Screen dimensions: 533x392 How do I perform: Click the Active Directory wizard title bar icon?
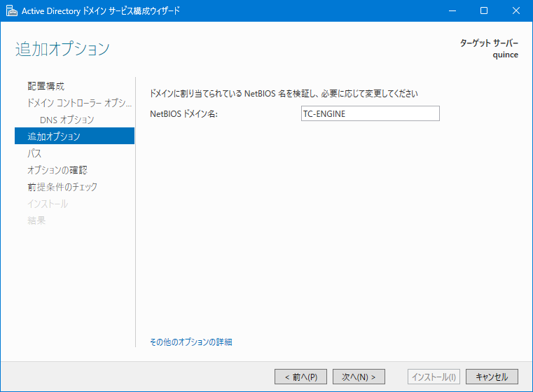click(11, 10)
